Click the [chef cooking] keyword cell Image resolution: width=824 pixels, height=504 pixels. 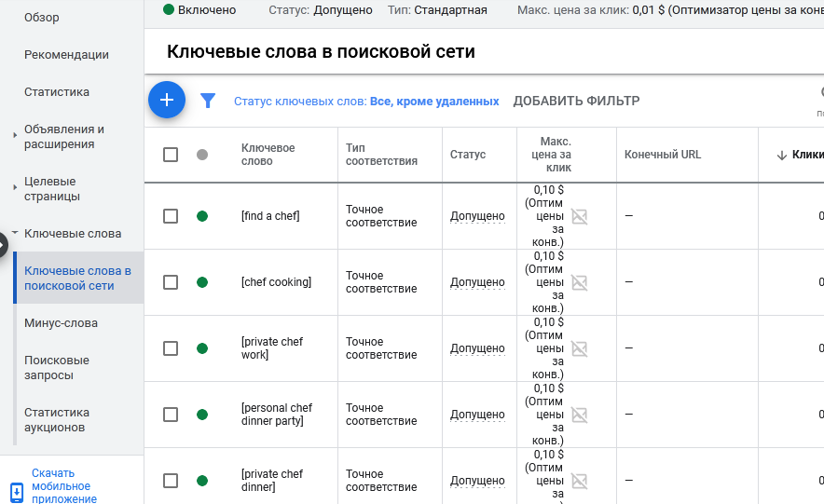(277, 282)
